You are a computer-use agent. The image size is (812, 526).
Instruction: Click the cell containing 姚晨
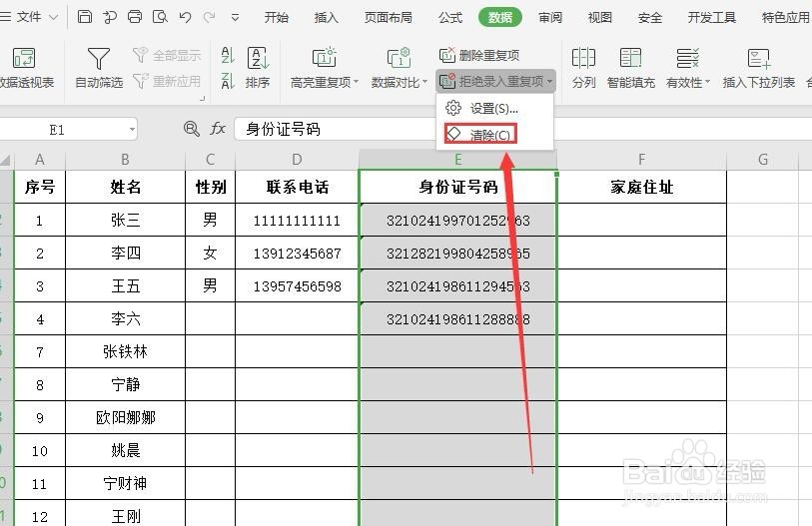(125, 450)
